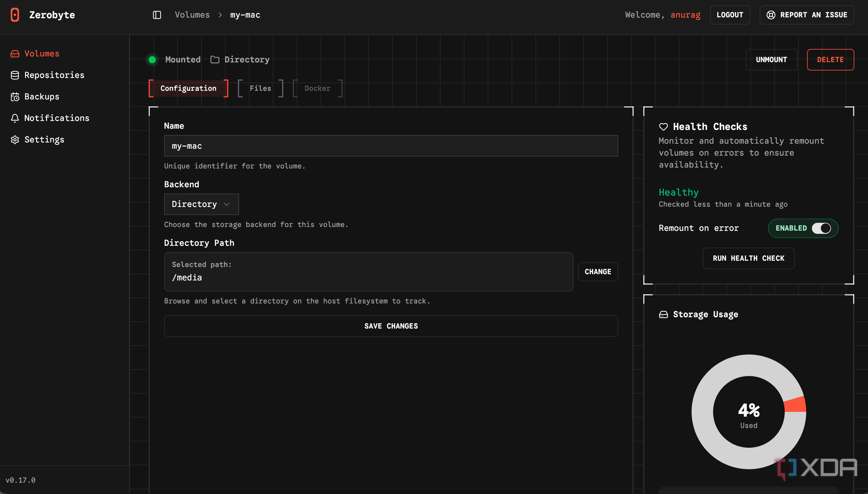This screenshot has width=868, height=494.
Task: Click the Repositories database icon
Action: [x=15, y=75]
